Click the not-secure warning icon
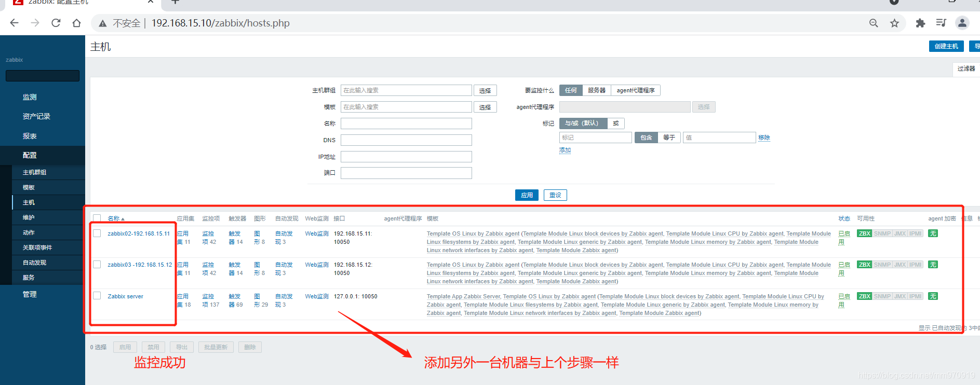Image resolution: width=980 pixels, height=385 pixels. (103, 23)
